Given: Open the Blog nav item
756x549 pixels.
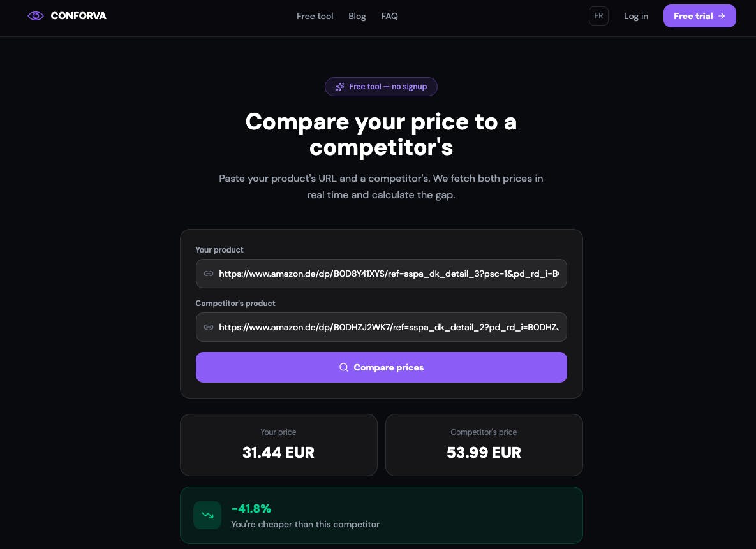Looking at the screenshot, I should click(x=357, y=16).
